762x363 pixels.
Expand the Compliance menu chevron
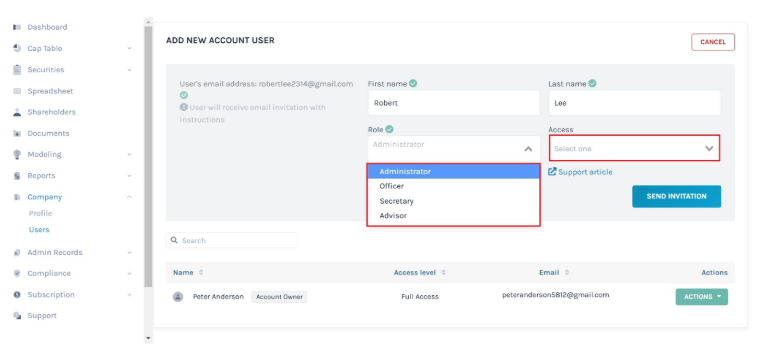pyautogui.click(x=129, y=273)
